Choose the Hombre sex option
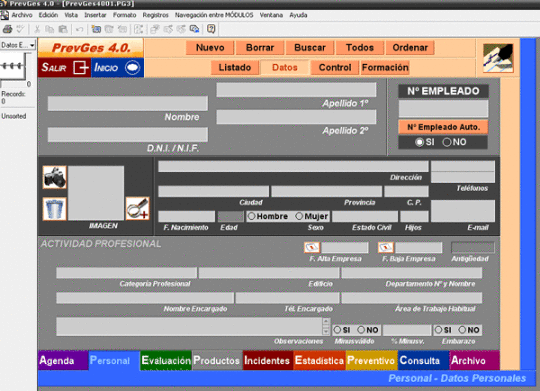540x391 pixels. coord(251,216)
